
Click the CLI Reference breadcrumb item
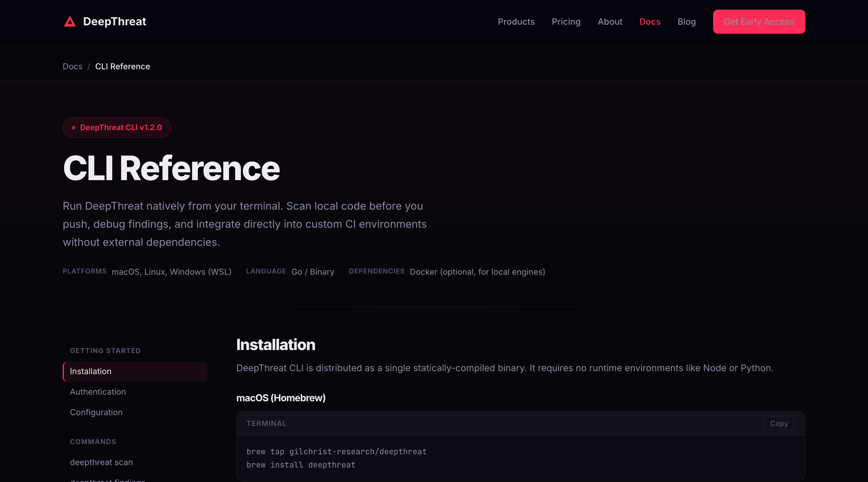122,66
